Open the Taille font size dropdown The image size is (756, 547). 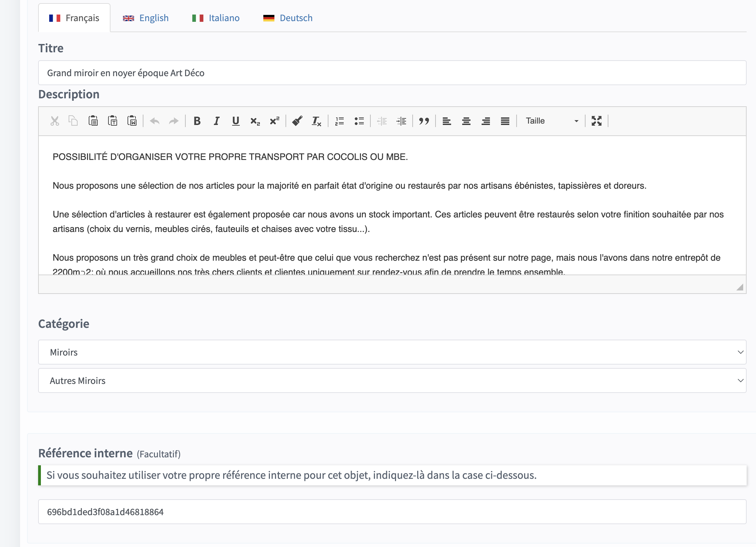click(551, 121)
